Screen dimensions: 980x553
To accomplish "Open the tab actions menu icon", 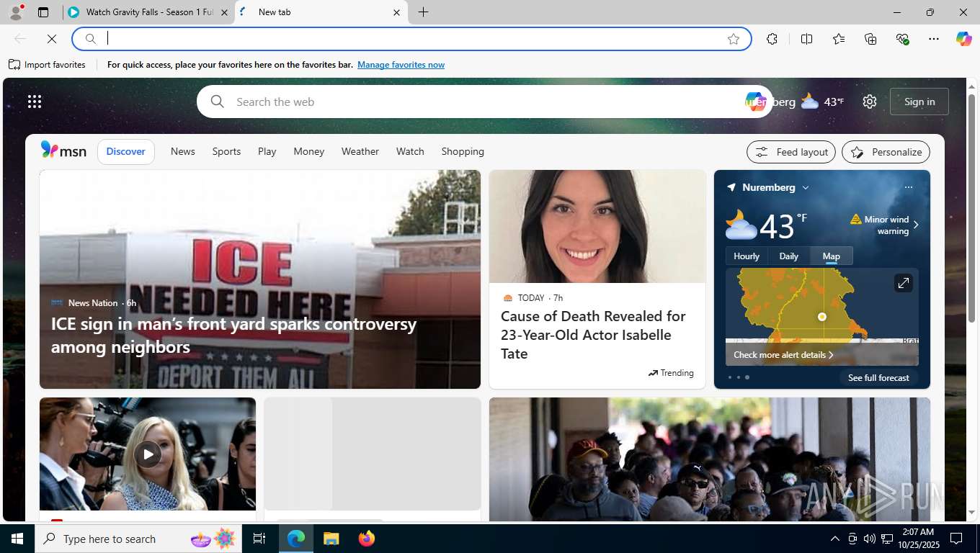I will click(43, 12).
